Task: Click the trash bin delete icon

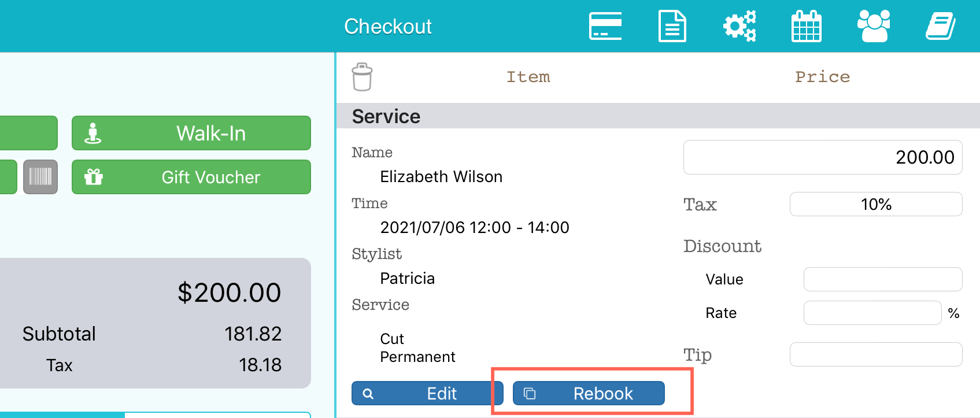Action: point(362,77)
